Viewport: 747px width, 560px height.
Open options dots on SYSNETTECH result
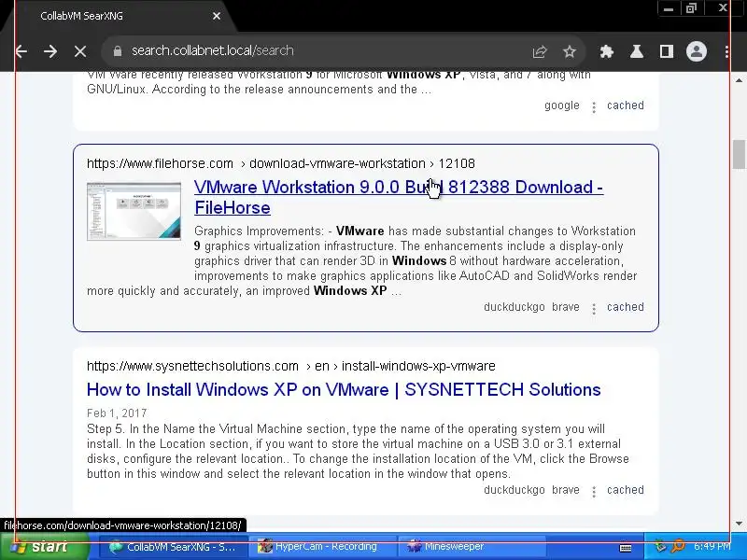click(594, 492)
